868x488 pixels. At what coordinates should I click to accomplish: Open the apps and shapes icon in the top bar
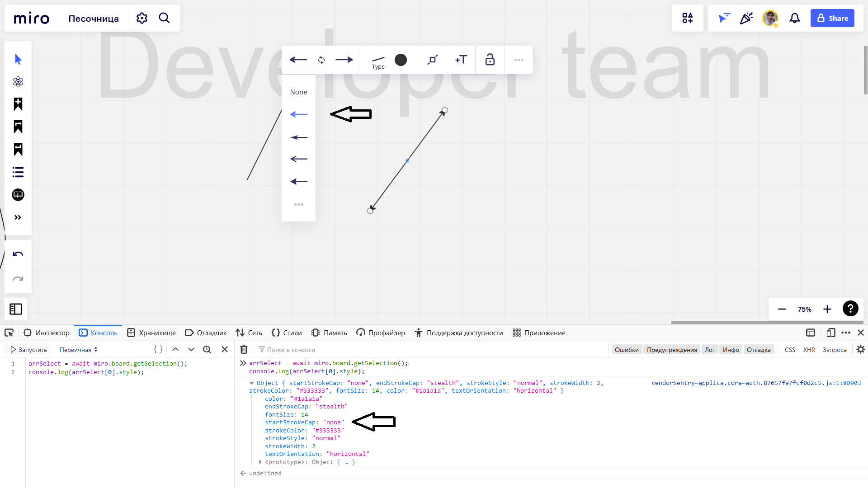[687, 18]
